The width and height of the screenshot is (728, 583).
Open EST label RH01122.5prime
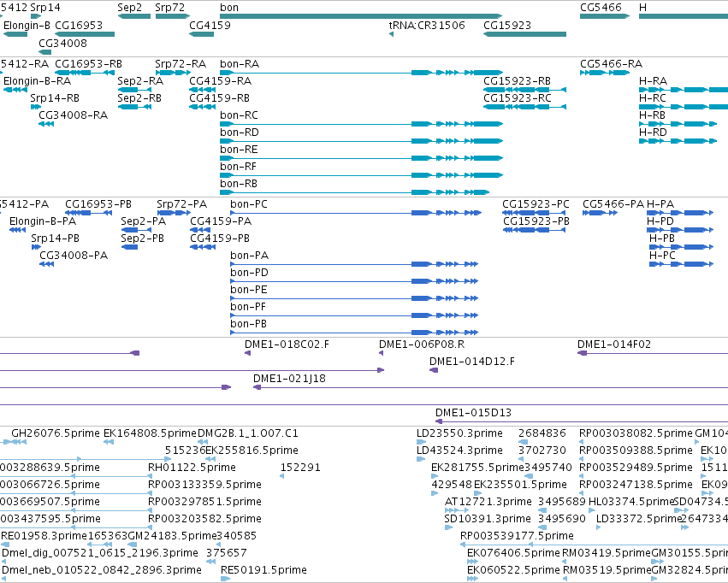192,467
